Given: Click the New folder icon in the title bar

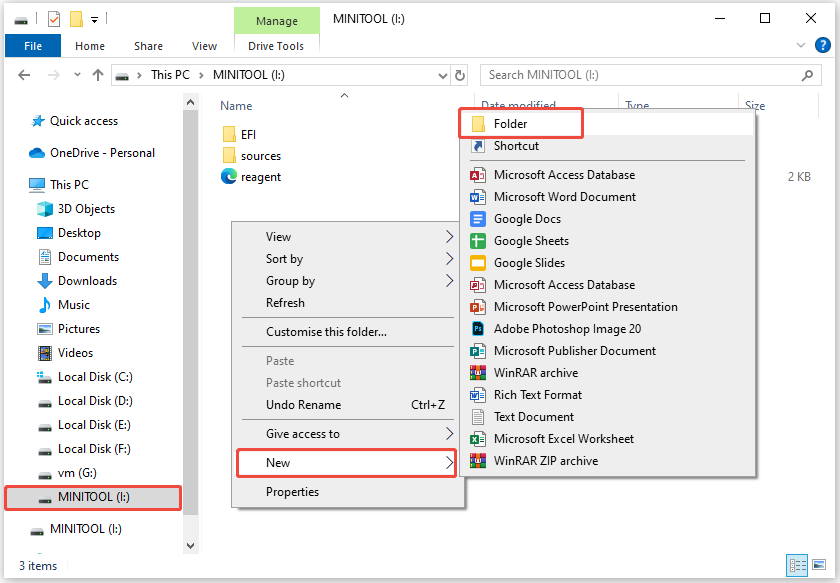Looking at the screenshot, I should click(x=77, y=20).
